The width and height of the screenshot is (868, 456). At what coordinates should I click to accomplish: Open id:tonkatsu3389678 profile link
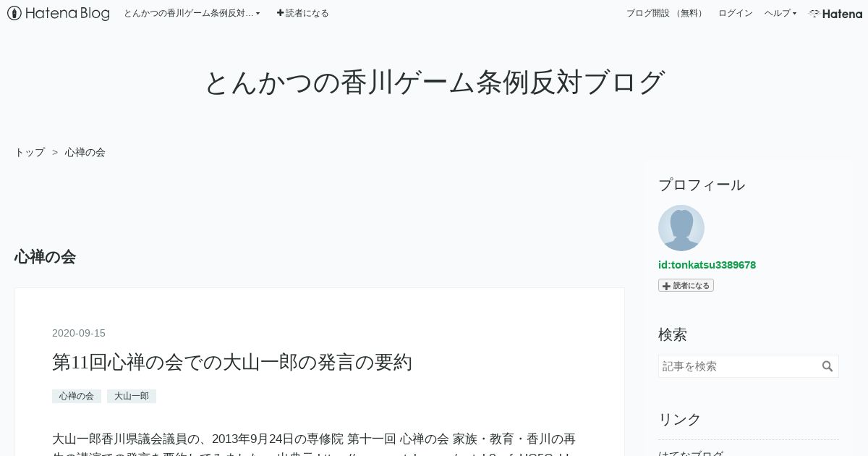point(707,265)
